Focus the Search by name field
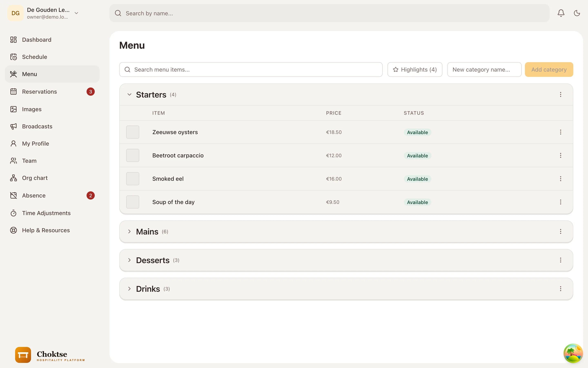This screenshot has height=368, width=588. coord(329,13)
